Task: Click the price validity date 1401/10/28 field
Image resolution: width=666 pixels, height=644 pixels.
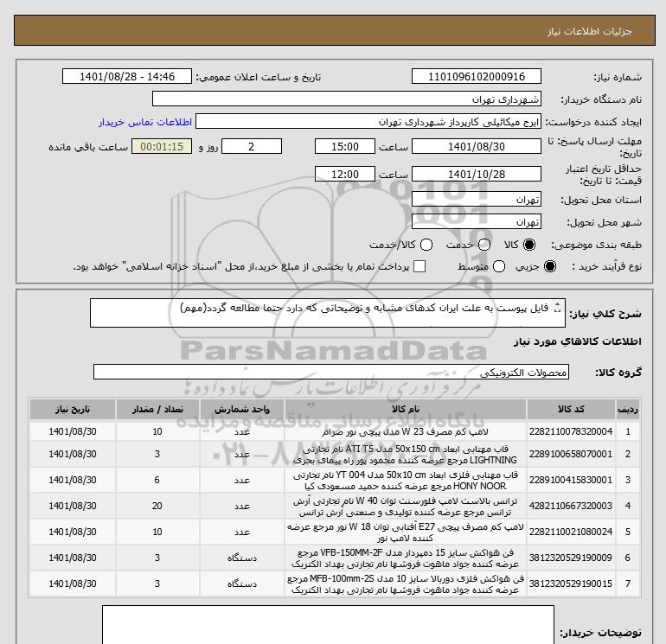Action: pos(476,175)
